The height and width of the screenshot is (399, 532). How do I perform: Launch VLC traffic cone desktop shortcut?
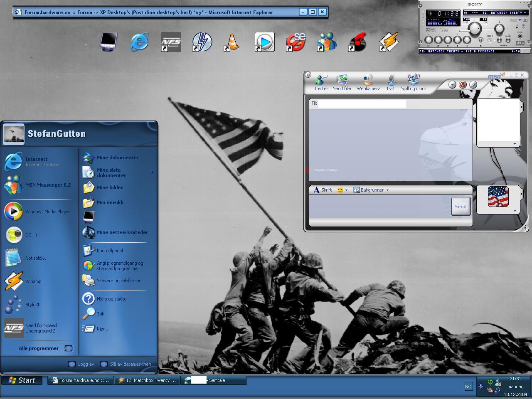tap(232, 42)
